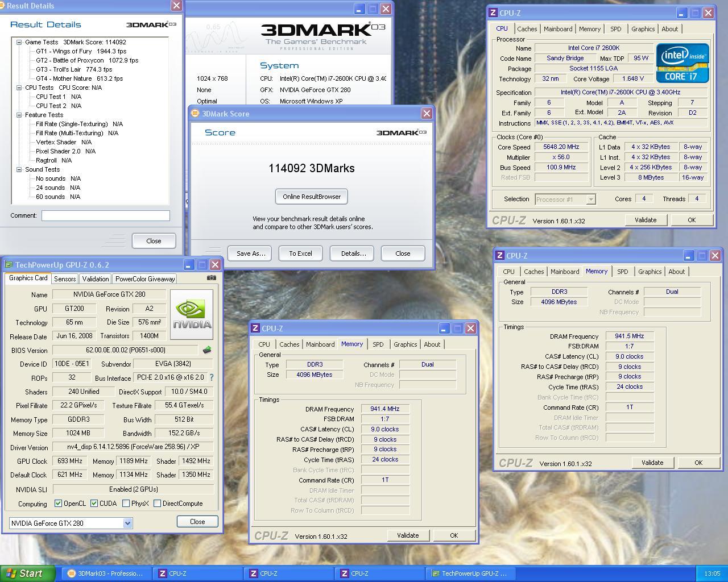The height and width of the screenshot is (582, 728).
Task: Toggle the OpenCL checkbox
Action: [58, 504]
